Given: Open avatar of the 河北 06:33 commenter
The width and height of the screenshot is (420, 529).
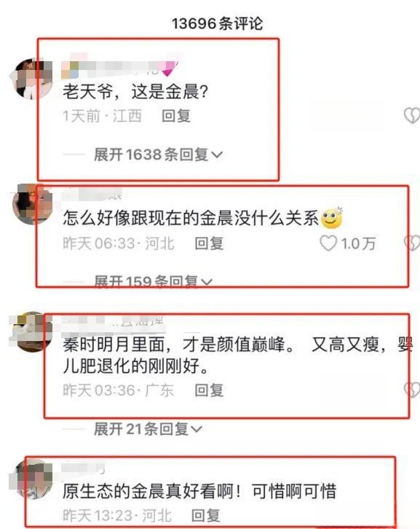Looking at the screenshot, I should (x=32, y=205).
